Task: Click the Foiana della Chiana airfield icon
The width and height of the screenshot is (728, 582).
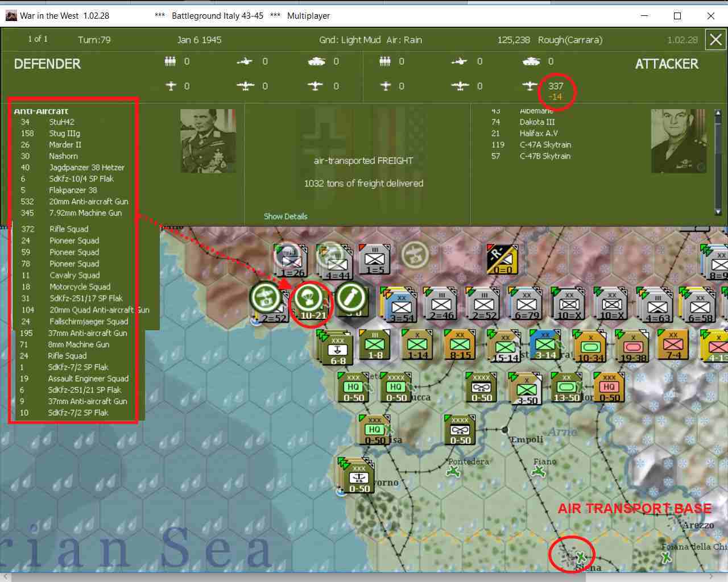Action: pos(666,557)
